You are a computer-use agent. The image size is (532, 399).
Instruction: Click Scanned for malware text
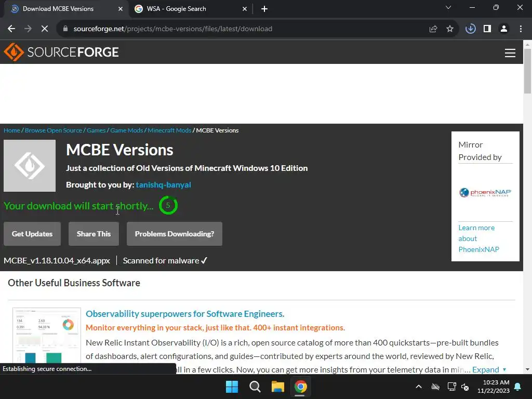tap(165, 261)
